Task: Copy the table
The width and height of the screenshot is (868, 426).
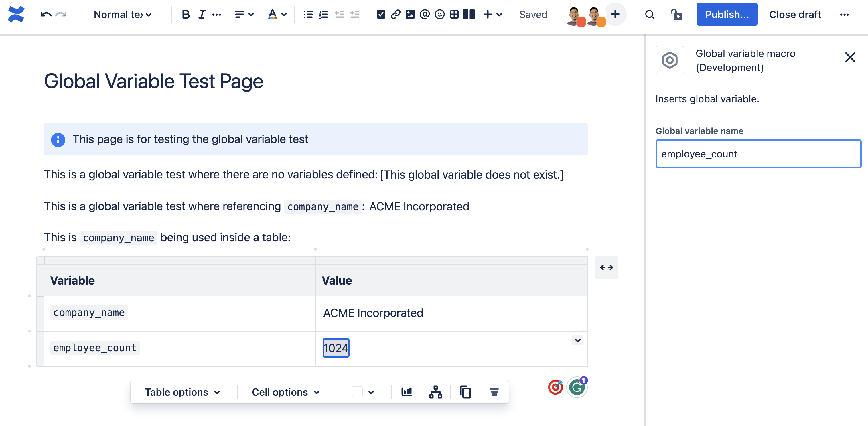Action: (x=465, y=392)
